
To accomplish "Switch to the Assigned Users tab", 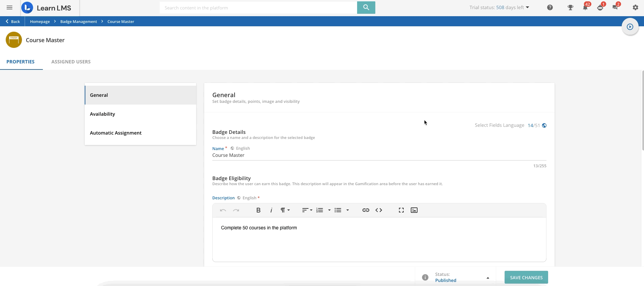I will [71, 62].
